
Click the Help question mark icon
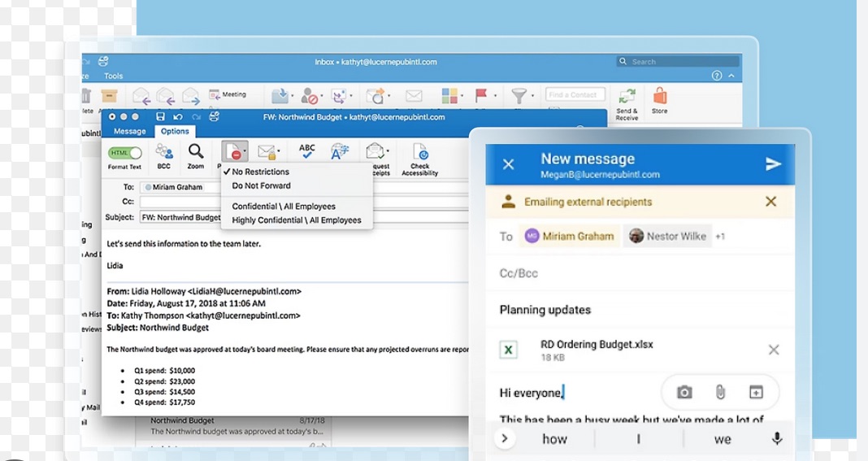pos(716,76)
